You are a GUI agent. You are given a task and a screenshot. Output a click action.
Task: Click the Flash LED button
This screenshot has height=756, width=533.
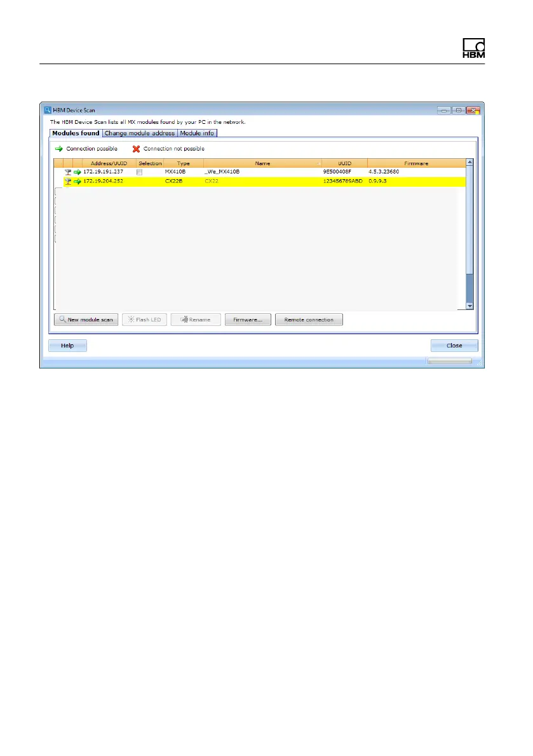pyautogui.click(x=145, y=320)
